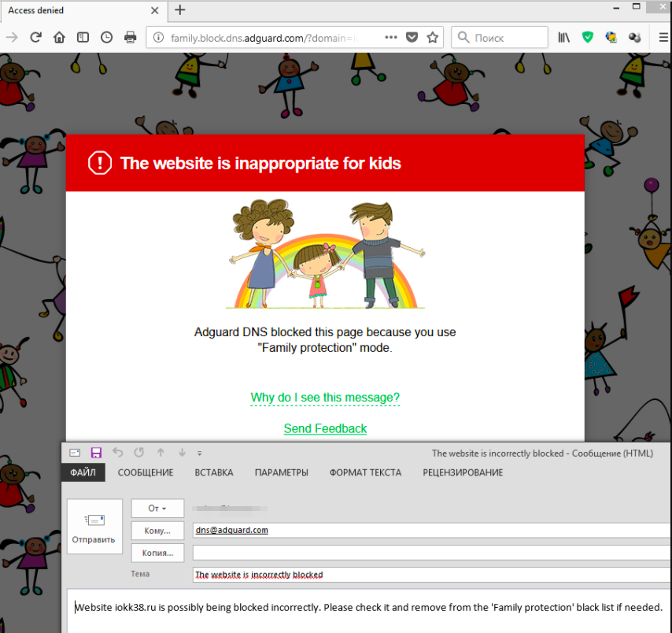Screen dimensions: 672x633
Task: Click the green AdGuard shield extension
Action: 588,38
